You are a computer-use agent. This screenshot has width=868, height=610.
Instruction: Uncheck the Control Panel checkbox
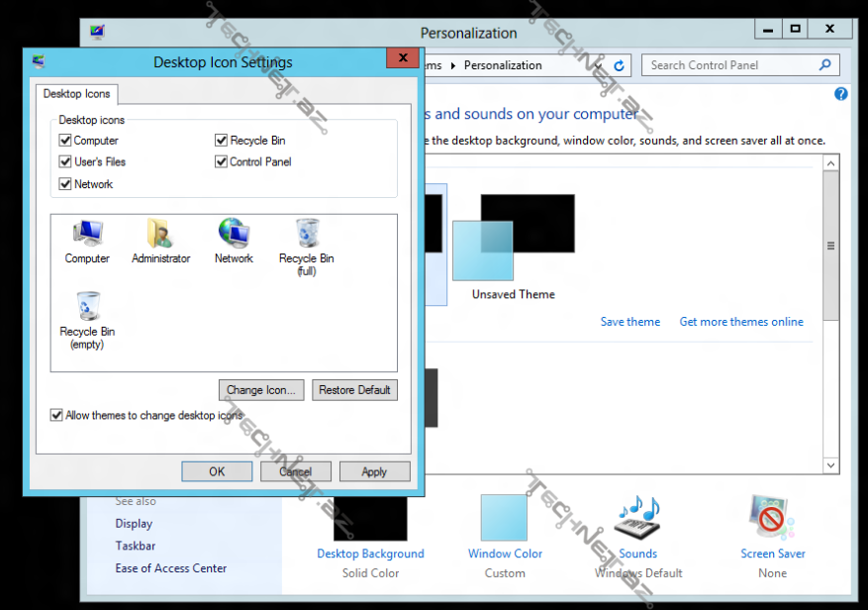pyautogui.click(x=220, y=161)
